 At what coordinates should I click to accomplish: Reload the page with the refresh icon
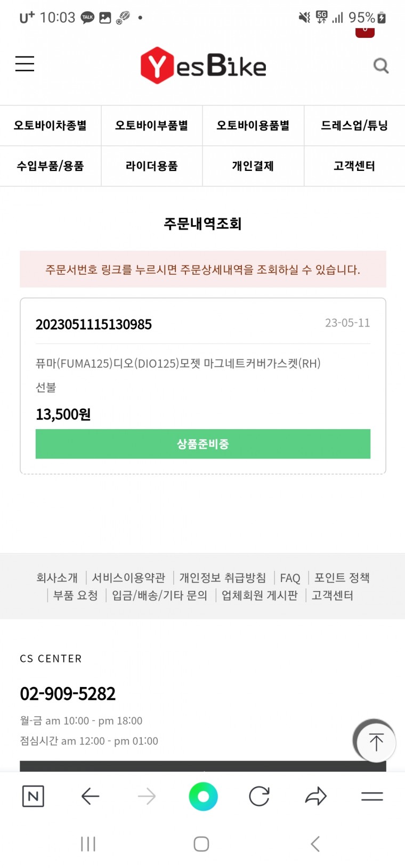tap(260, 796)
